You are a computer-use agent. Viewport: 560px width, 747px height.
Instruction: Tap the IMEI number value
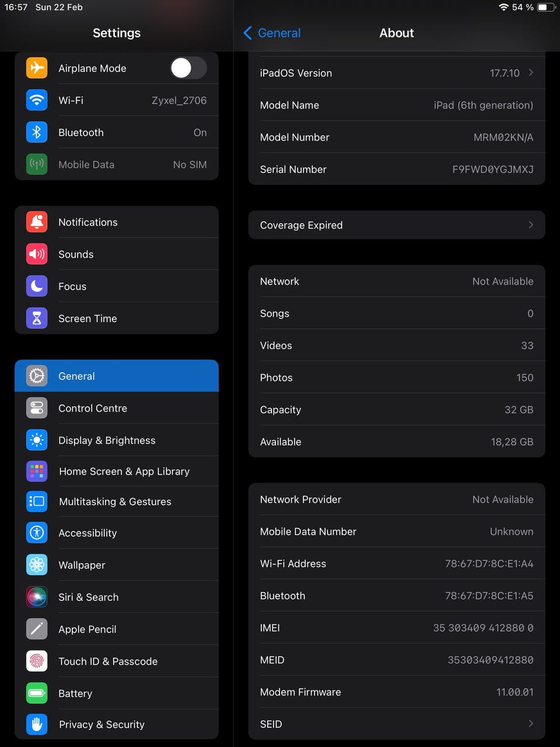point(483,627)
